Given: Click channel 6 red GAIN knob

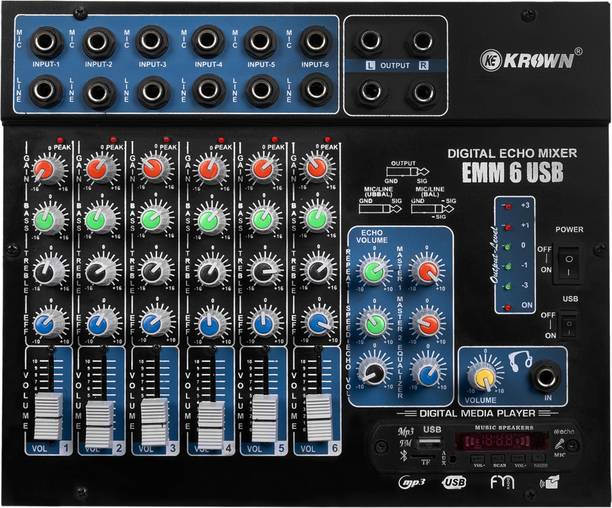Looking at the screenshot, I should coord(317,168).
